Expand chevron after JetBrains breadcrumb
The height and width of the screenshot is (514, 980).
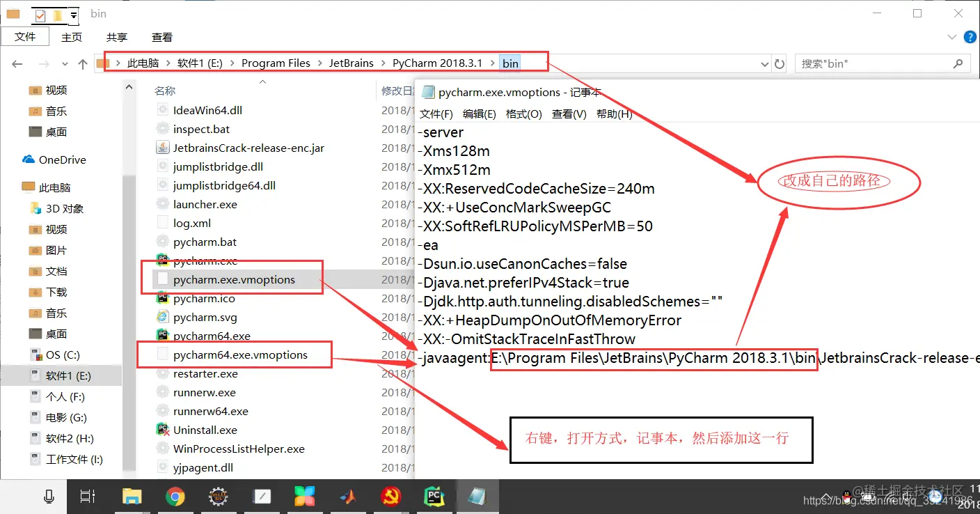point(384,63)
